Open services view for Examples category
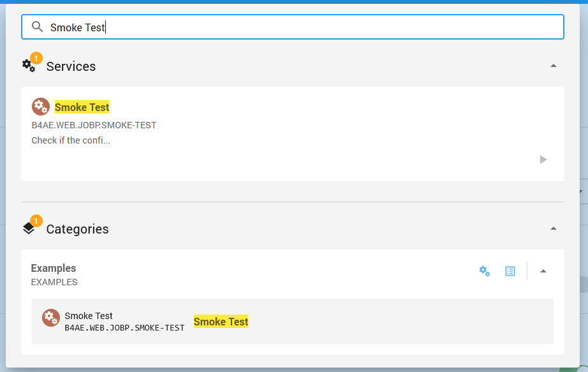 (485, 271)
